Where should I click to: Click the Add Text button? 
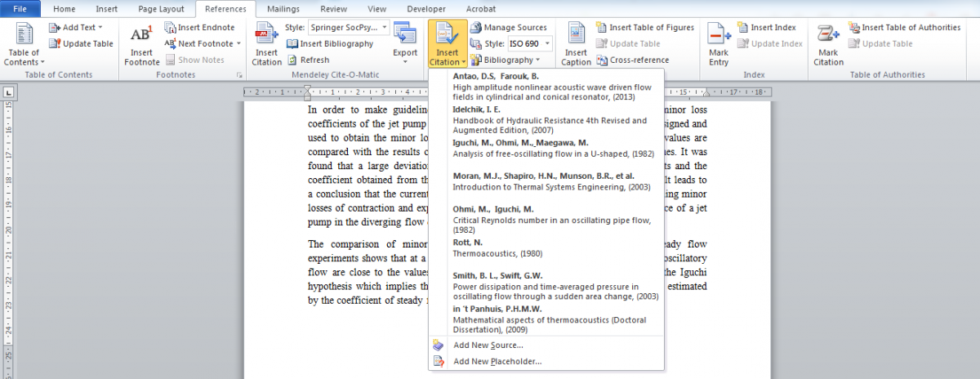77,28
